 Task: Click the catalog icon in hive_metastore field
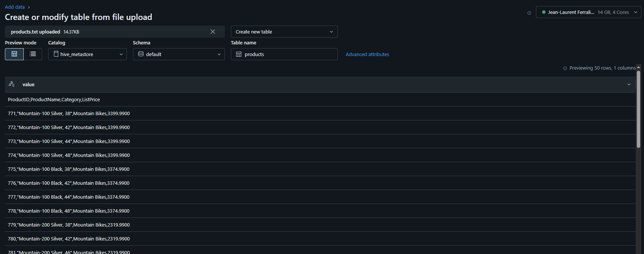tap(56, 54)
